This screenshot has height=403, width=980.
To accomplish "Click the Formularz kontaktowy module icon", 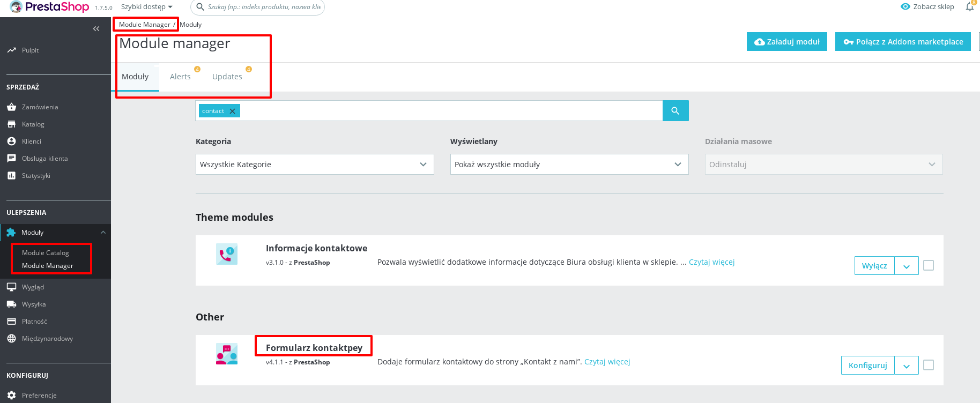I will 227,354.
